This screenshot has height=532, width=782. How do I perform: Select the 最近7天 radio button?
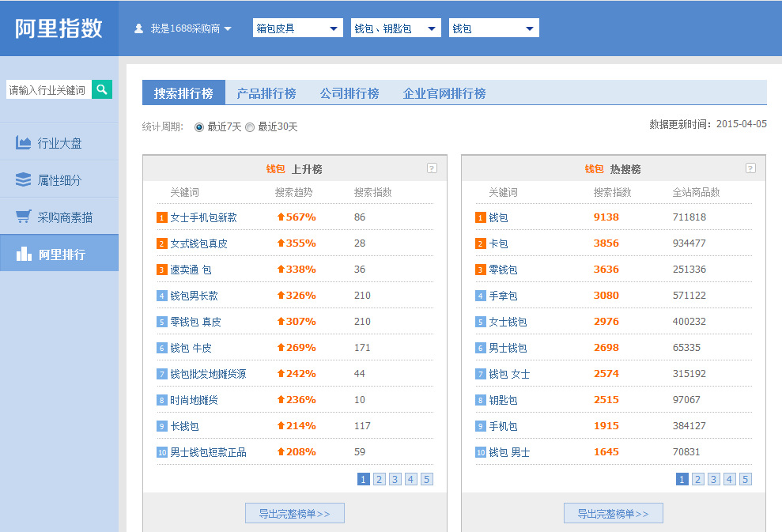coord(199,127)
